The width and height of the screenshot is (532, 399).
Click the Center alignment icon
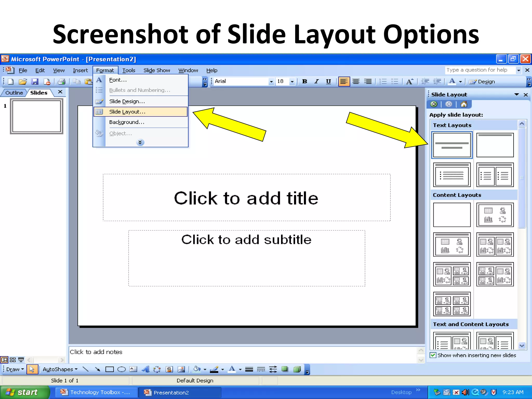[x=356, y=81]
